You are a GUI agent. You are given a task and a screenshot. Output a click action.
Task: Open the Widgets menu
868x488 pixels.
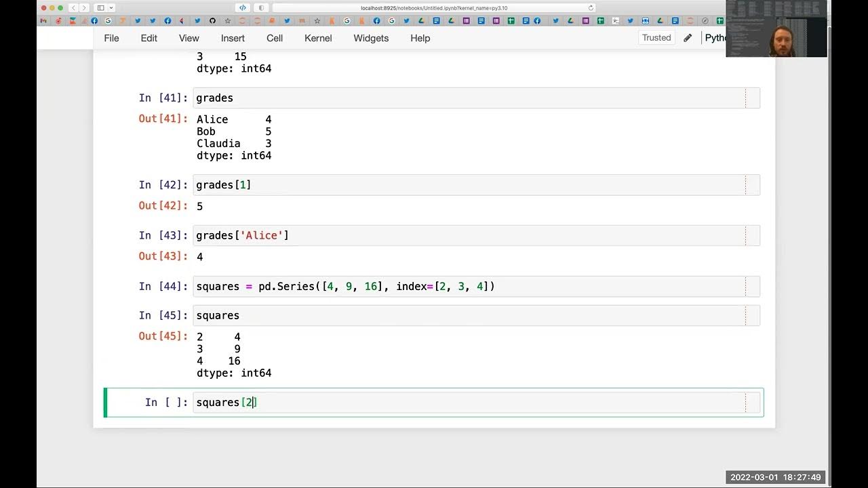point(371,38)
